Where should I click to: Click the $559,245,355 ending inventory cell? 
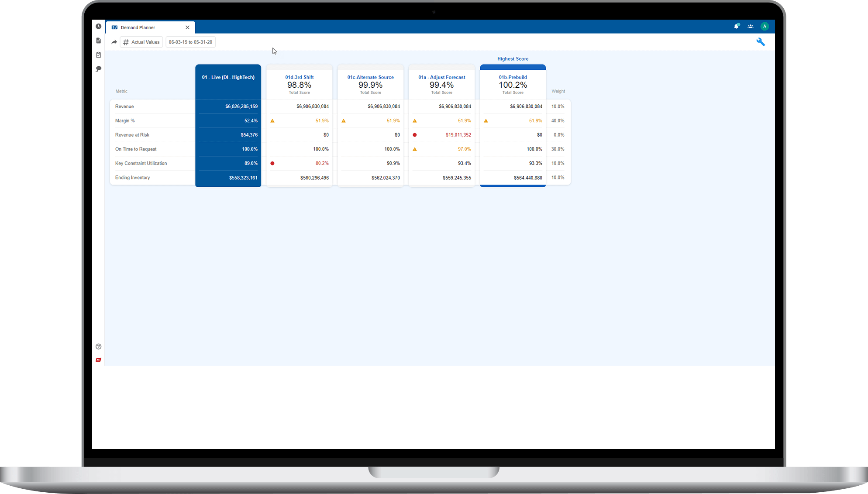457,178
